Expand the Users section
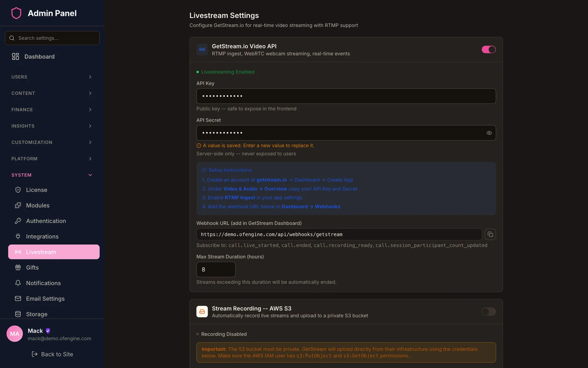This screenshot has height=368, width=588. [x=52, y=77]
